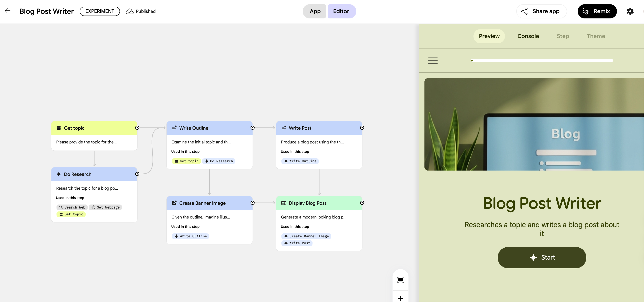This screenshot has height=302, width=644.
Task: Click the Get topic node's input icon
Action: (x=59, y=128)
